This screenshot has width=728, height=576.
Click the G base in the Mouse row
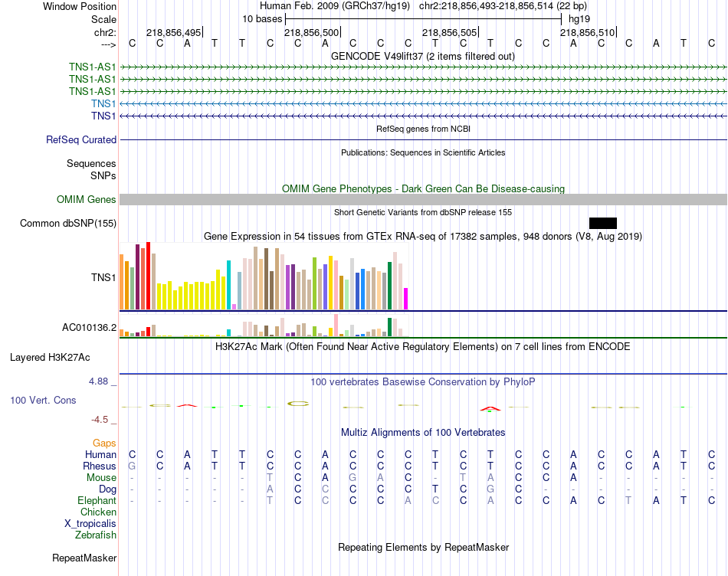coord(353,478)
